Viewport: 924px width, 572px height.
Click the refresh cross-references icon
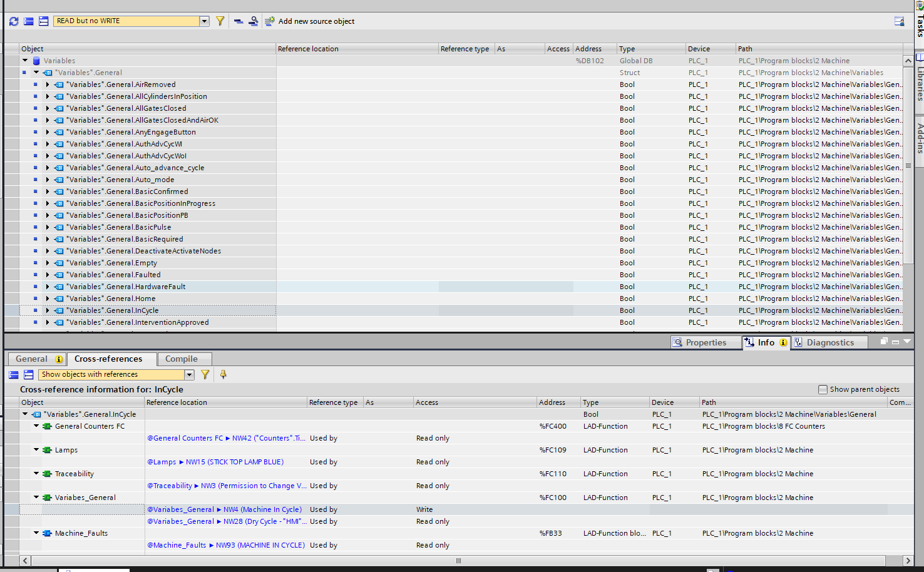pos(14,21)
